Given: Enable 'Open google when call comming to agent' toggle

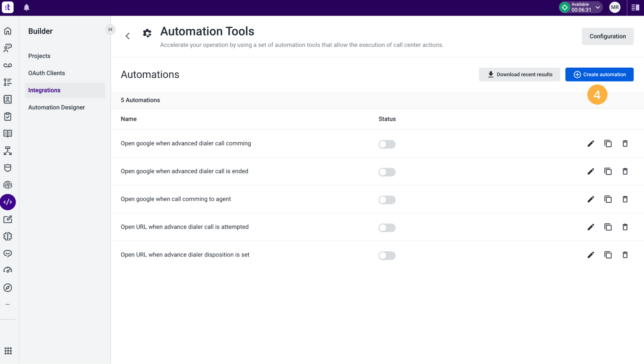Looking at the screenshot, I should click(387, 200).
